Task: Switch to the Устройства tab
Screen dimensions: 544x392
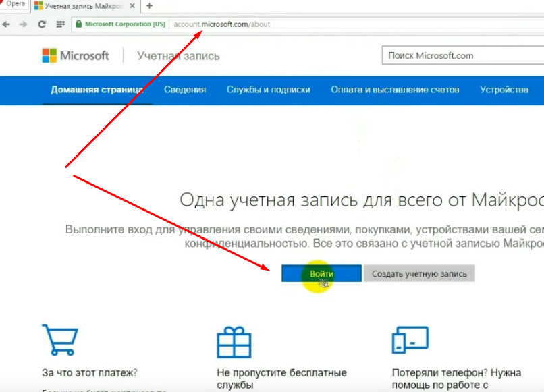Action: (504, 90)
